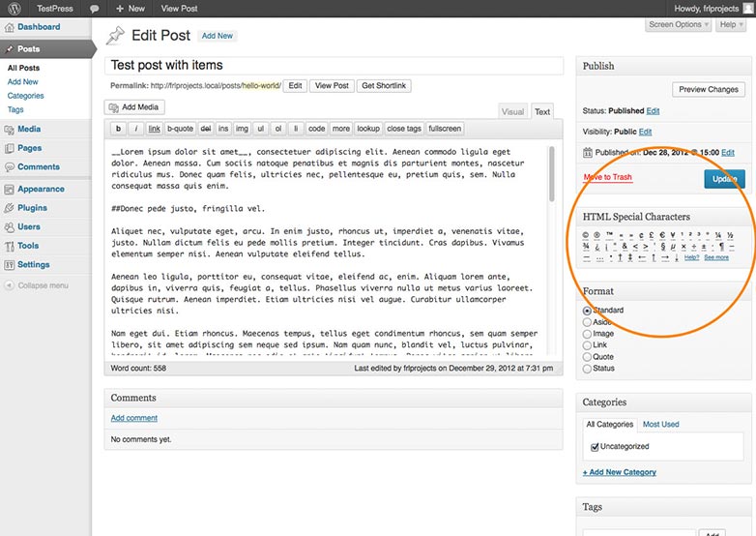Expand the Help dropdown
756x536 pixels.
[732, 24]
